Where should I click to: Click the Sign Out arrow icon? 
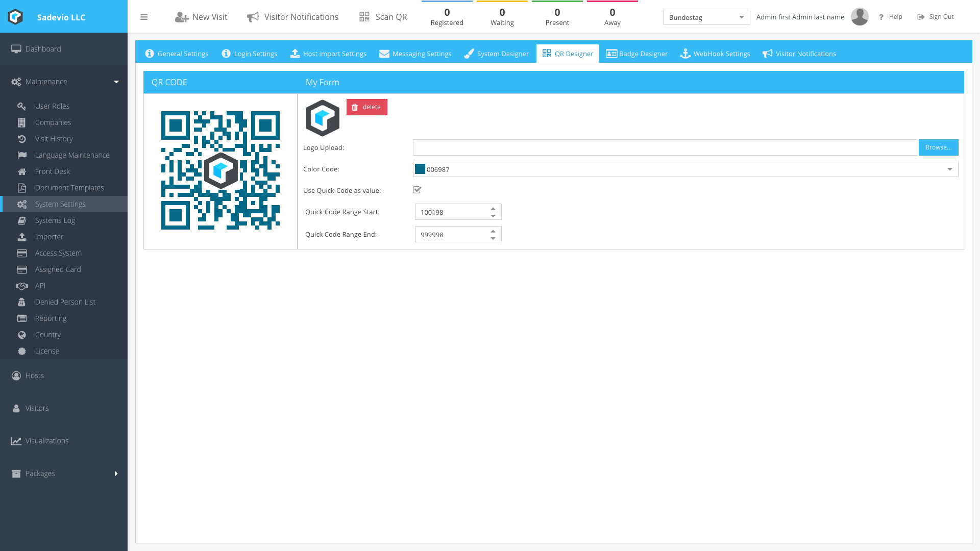coord(921,17)
